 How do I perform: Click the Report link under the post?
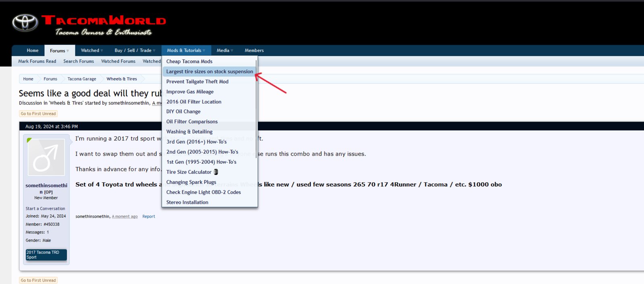coord(149,216)
